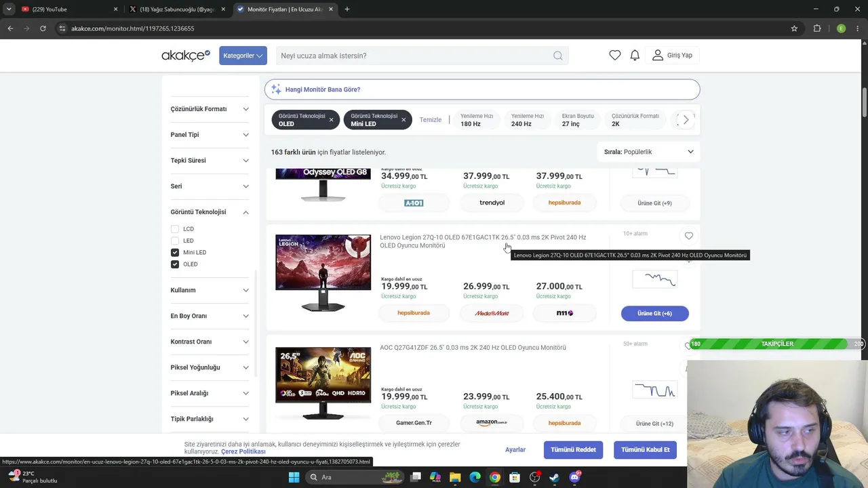Apply the 27 inç screen size suggestion
Viewport: 868px width, 488px height.
coord(578,120)
